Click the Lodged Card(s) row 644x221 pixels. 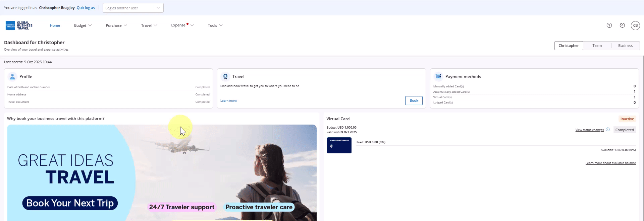534,102
